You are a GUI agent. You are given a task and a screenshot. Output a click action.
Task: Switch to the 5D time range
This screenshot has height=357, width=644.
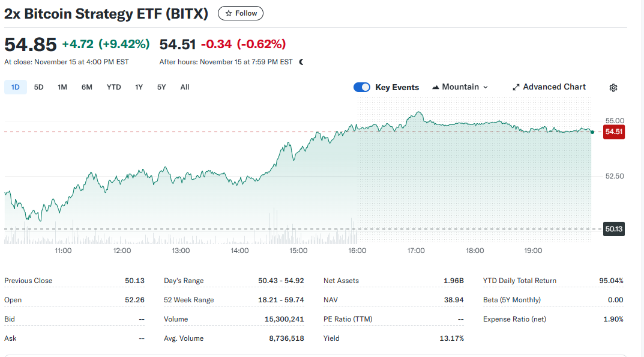click(38, 87)
